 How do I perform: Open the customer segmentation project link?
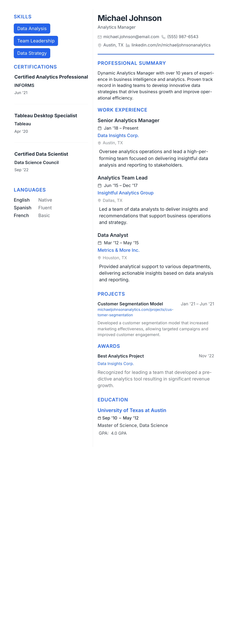(x=135, y=312)
